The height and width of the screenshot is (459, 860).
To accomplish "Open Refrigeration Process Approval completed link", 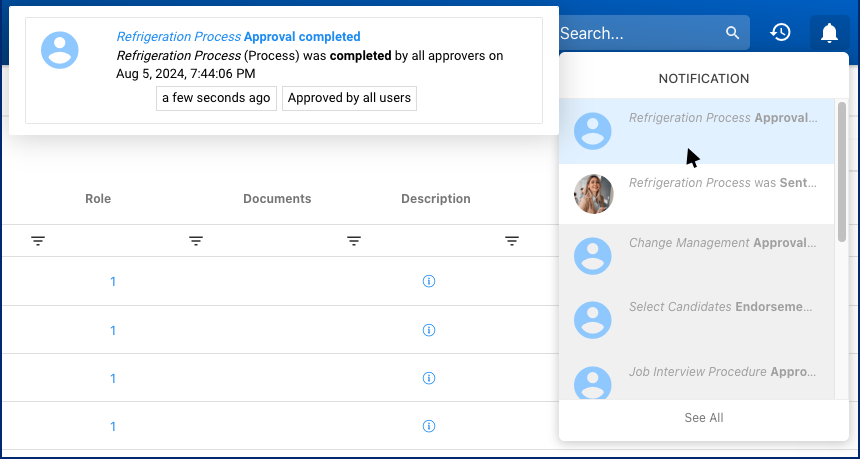I will click(x=238, y=37).
